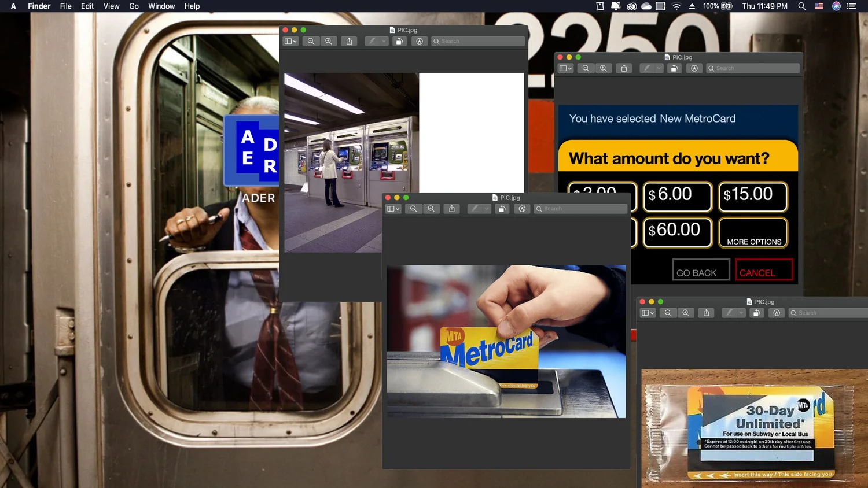
Task: Open sidebar view menu in MetroCard amount screen window
Action: [565, 68]
